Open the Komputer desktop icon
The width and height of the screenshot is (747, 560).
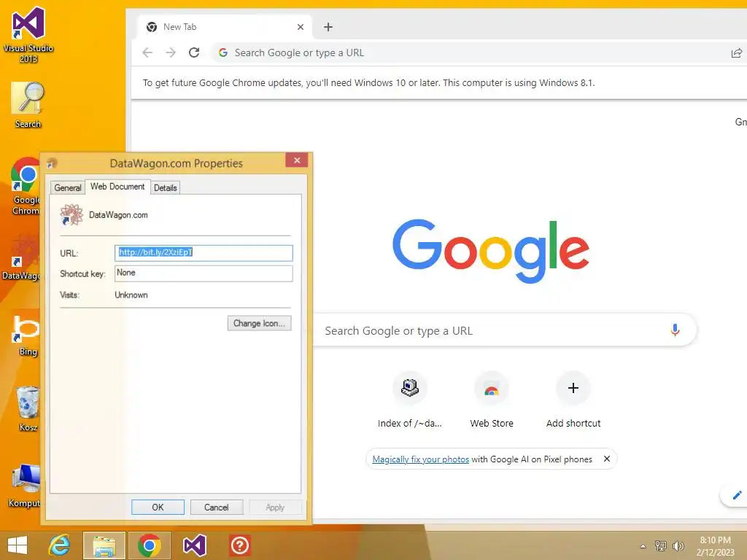(24, 485)
